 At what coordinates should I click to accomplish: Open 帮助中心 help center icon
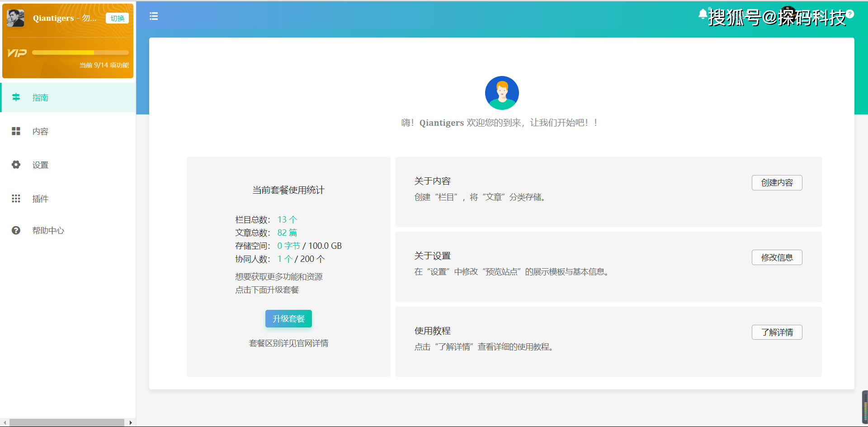[16, 230]
